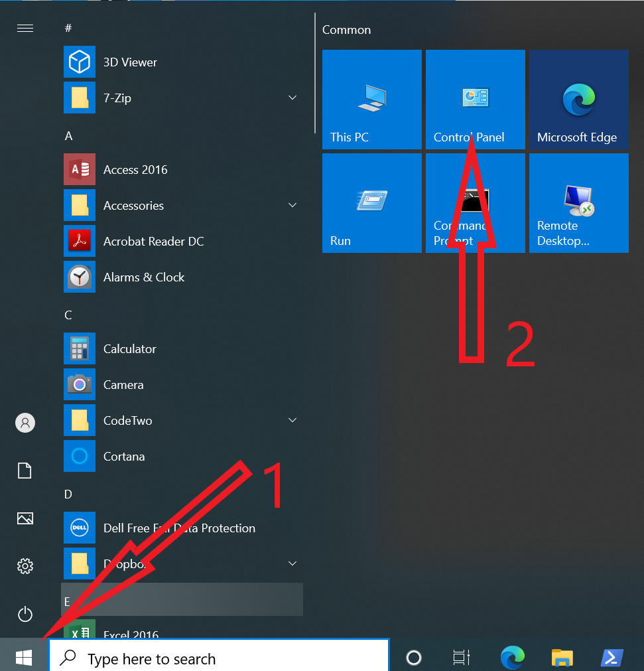Expand the Accessories folder chevron
The image size is (644, 671).
292,205
